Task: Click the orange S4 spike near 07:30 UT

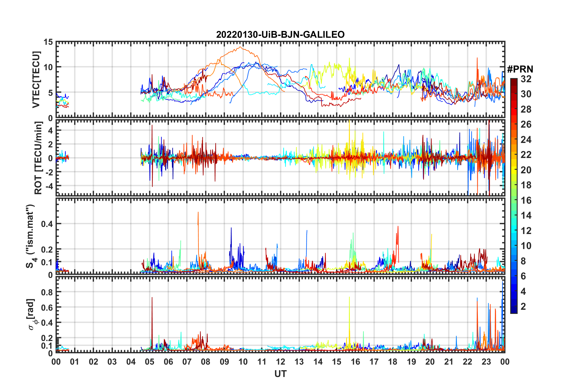Action: [x=198, y=219]
